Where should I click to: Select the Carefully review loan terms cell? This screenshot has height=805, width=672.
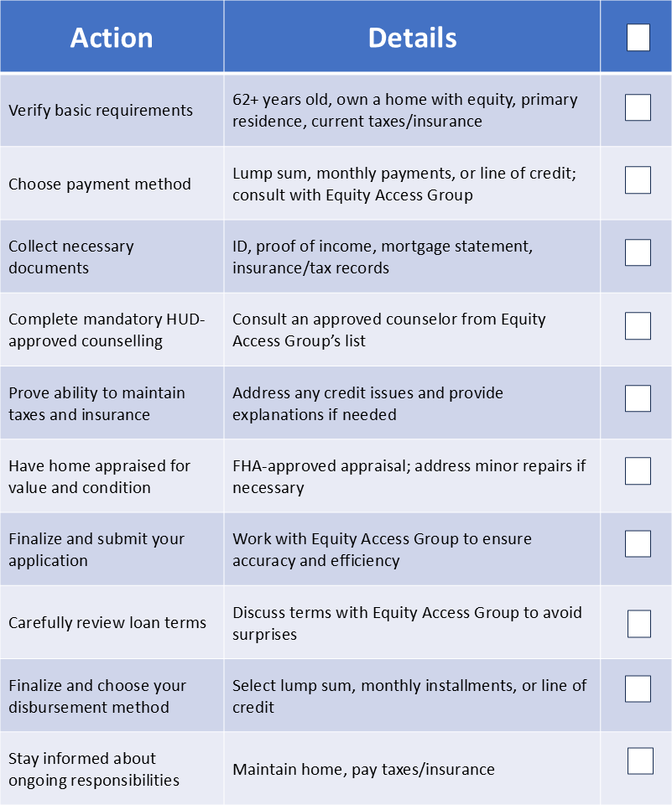(107, 623)
